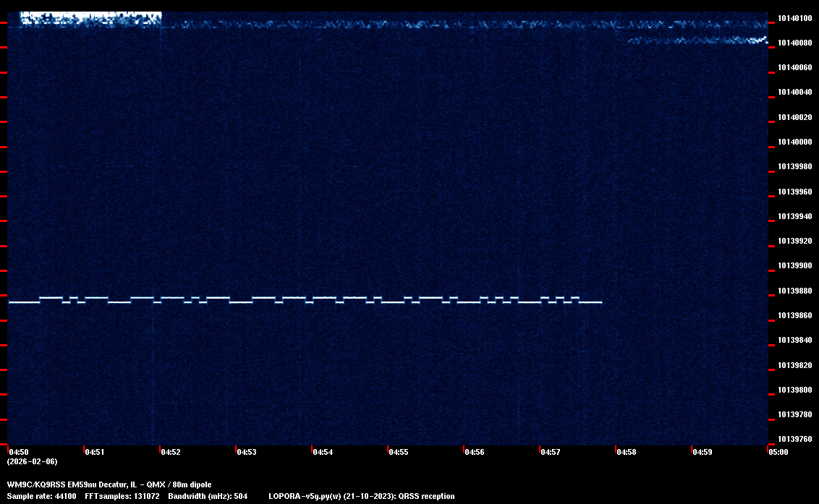Click the (2026-02-06) date text
Screen dimensions: 819x504
(x=32, y=461)
